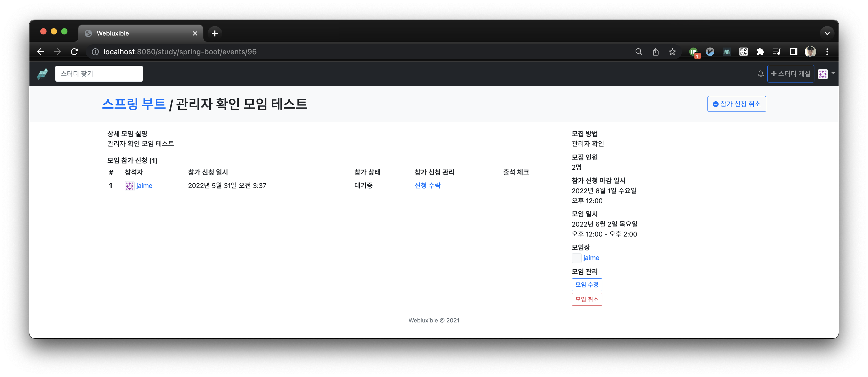Open a new browser tab
Viewport: 868px width, 377px height.
pos(215,33)
